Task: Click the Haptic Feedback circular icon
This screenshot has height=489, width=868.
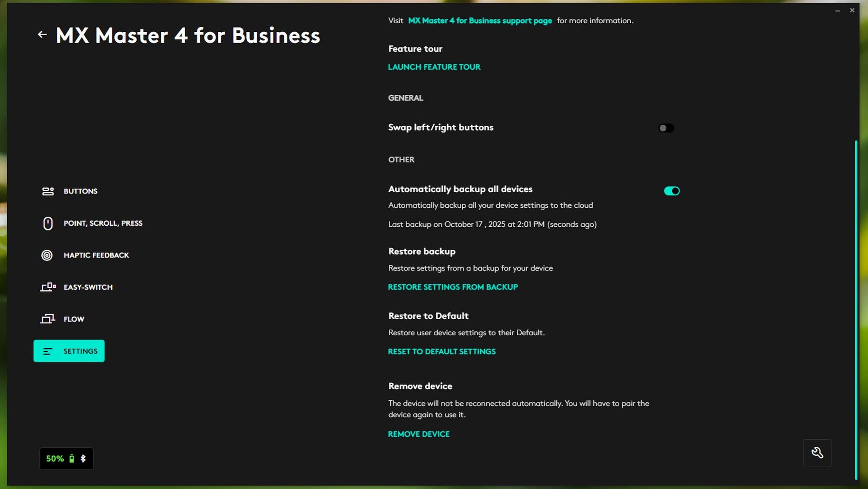Action: (x=47, y=255)
